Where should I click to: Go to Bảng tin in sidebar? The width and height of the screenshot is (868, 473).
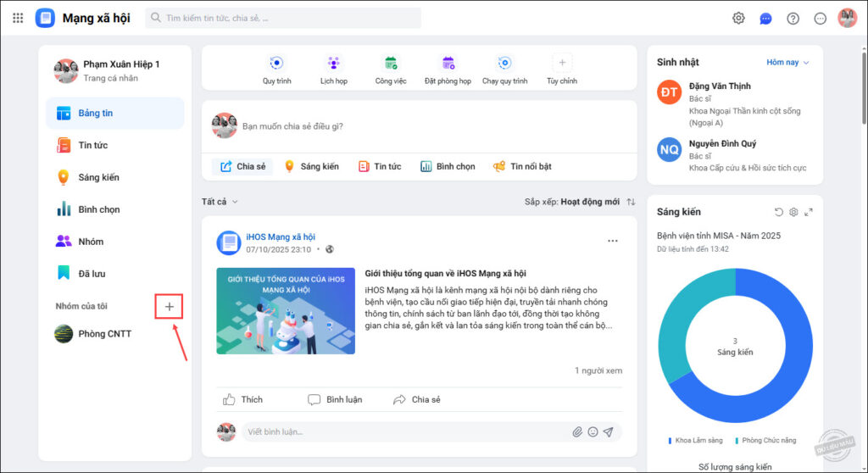point(115,113)
